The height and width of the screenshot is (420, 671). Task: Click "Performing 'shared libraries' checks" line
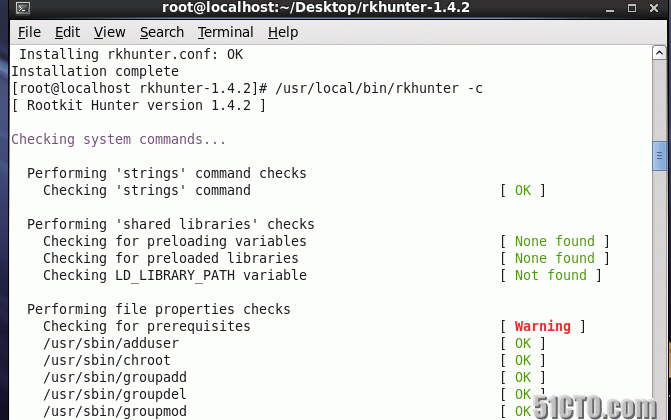click(171, 224)
